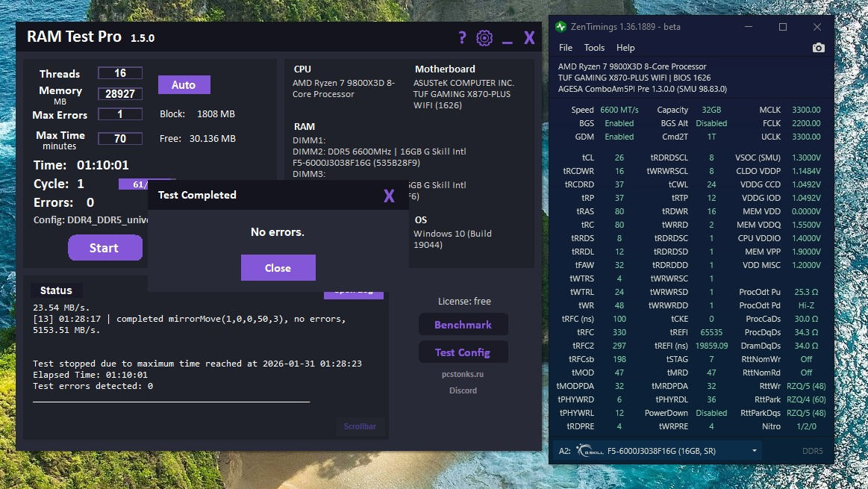Click the Close button in Test Completed dialog
This screenshot has width=868, height=489.
coord(278,267)
